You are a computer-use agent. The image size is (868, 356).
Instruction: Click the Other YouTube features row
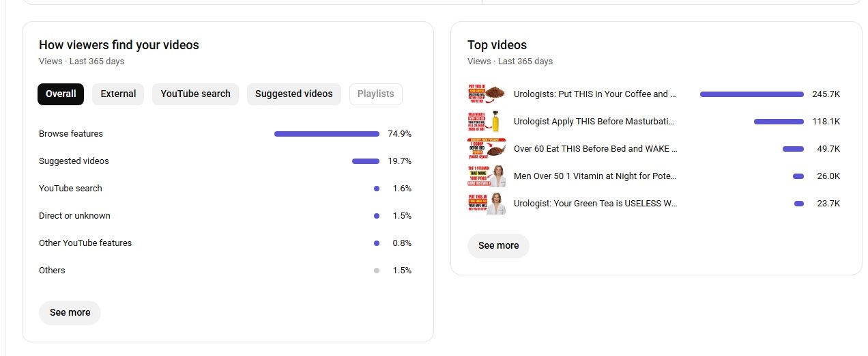(85, 243)
